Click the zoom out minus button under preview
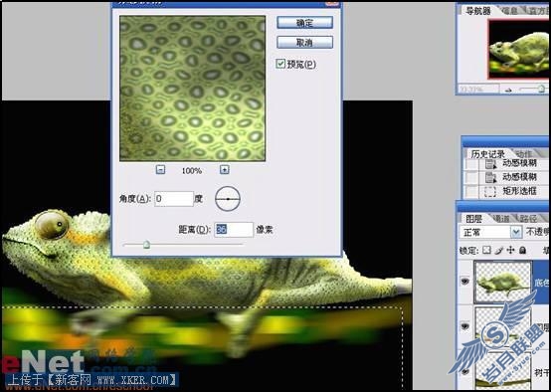Screen dimensions: 551x392 pyautogui.click(x=160, y=170)
